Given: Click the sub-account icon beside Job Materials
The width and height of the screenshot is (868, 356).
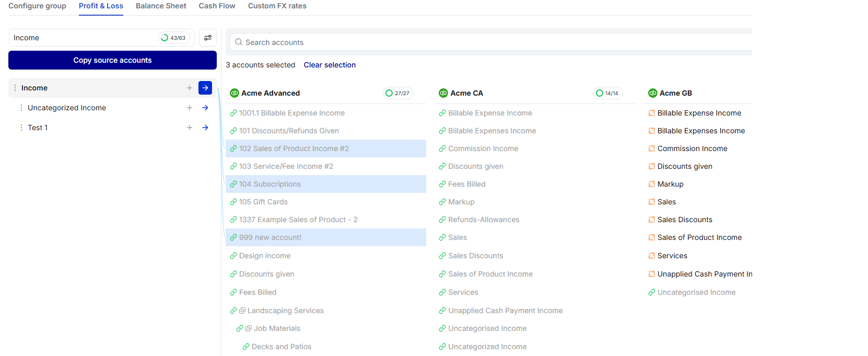Looking at the screenshot, I should click(249, 328).
